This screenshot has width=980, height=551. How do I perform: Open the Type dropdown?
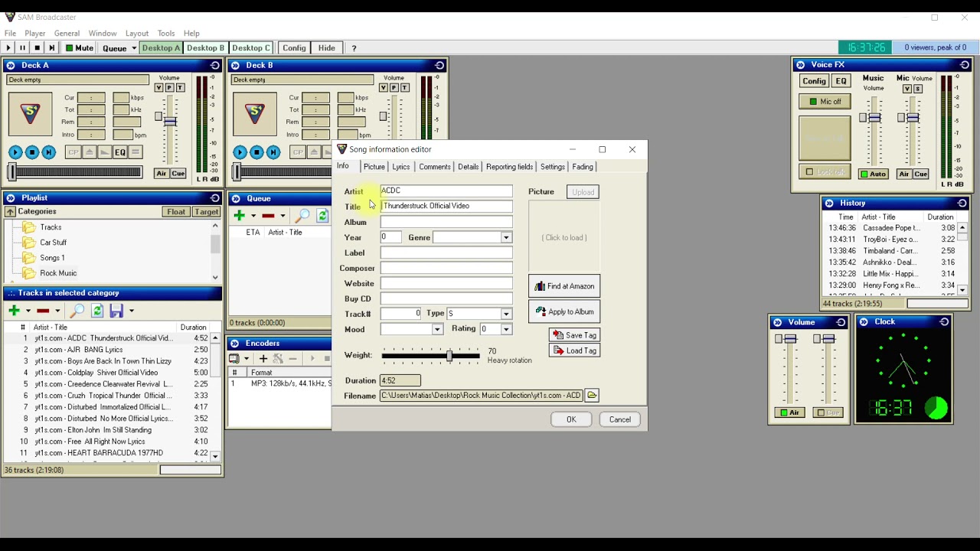tap(506, 314)
